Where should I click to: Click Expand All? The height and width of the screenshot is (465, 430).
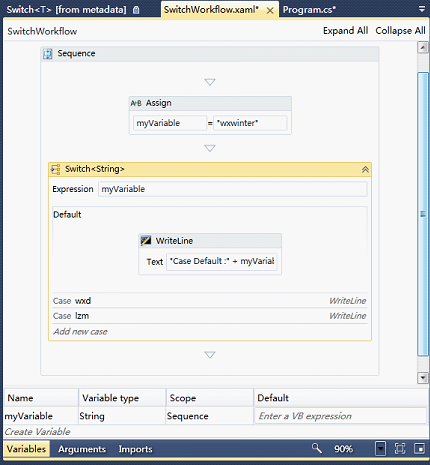[345, 31]
